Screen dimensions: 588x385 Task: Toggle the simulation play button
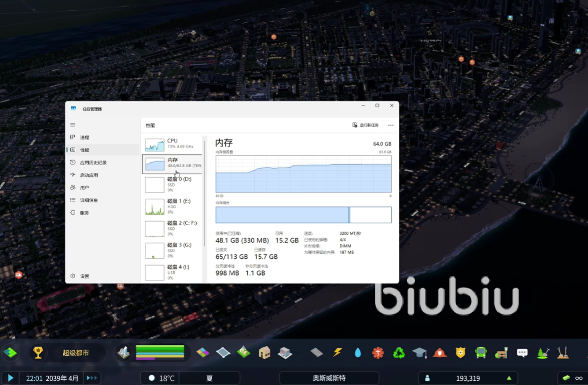[x=10, y=378]
